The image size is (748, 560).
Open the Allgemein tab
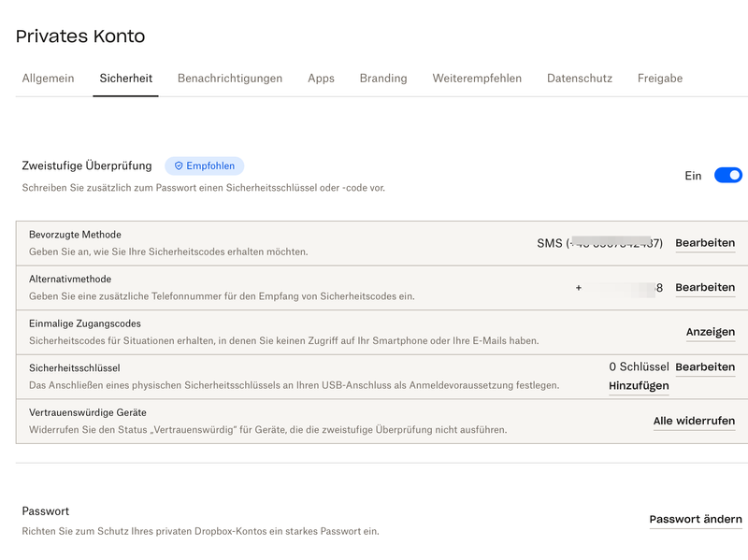click(48, 79)
